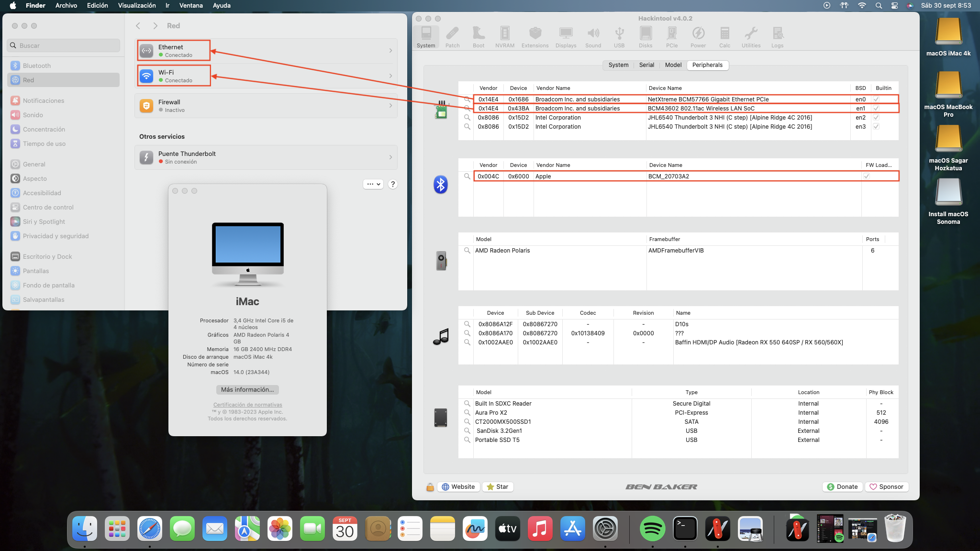Select Privacidad y seguridad in sidebar
The image size is (980, 551).
[x=64, y=236]
